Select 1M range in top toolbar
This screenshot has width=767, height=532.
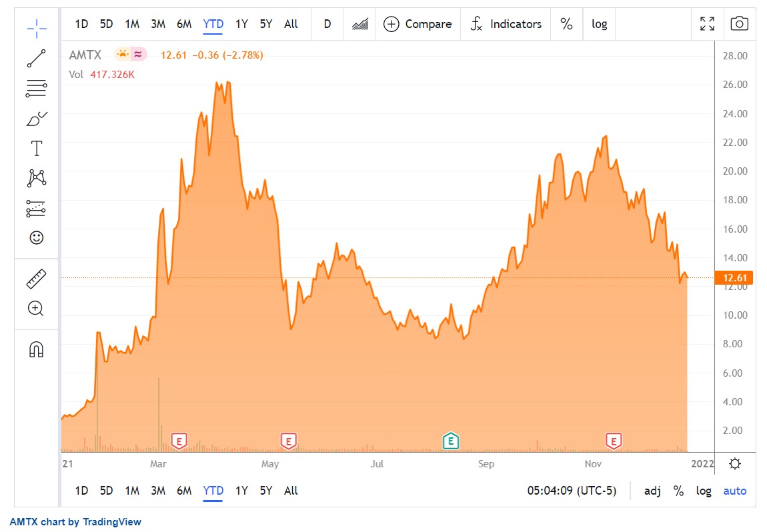click(x=132, y=24)
